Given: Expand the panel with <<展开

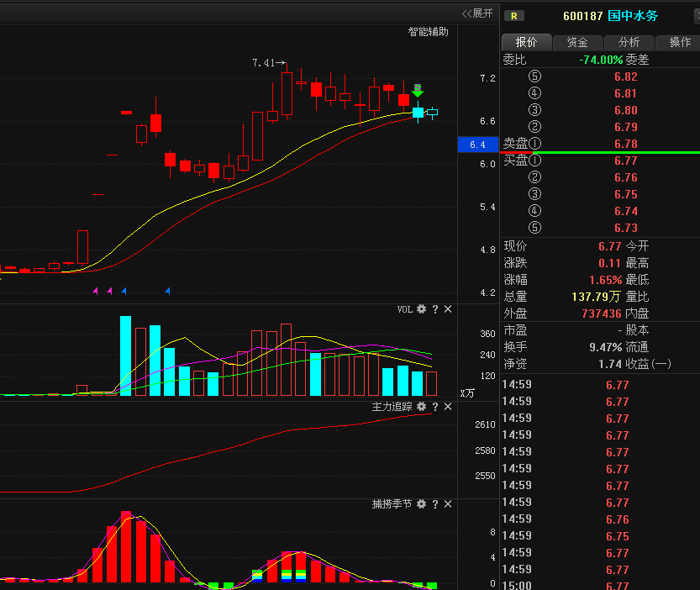Looking at the screenshot, I should tap(477, 13).
